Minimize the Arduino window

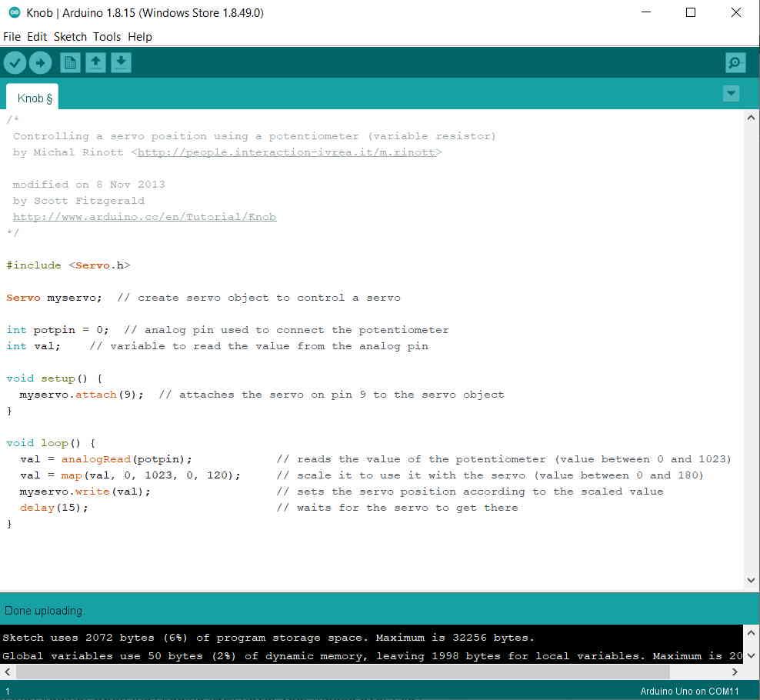(646, 12)
